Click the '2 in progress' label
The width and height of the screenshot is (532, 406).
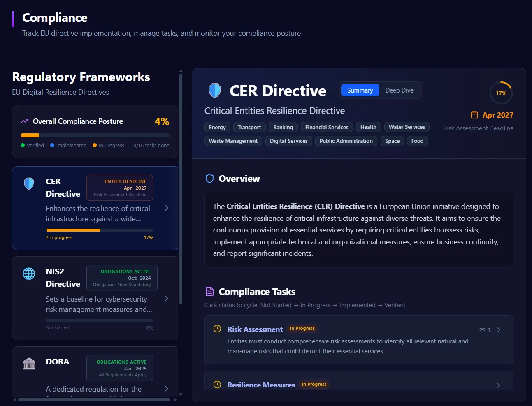[x=59, y=237]
